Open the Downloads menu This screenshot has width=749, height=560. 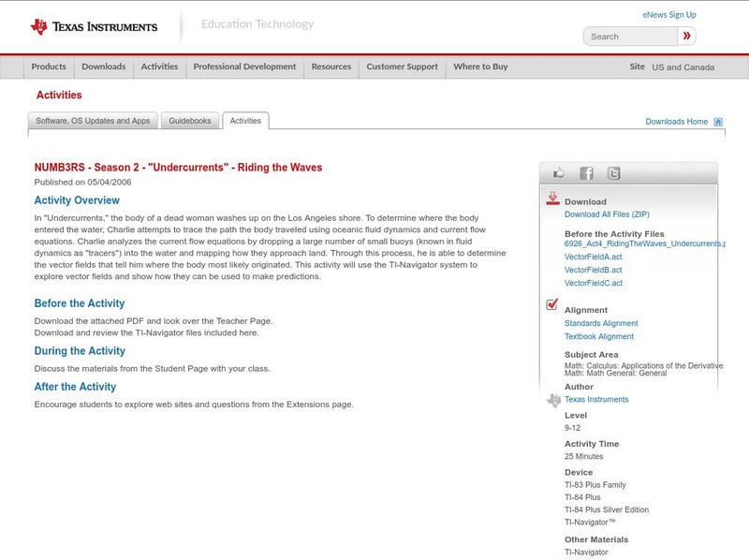104,66
